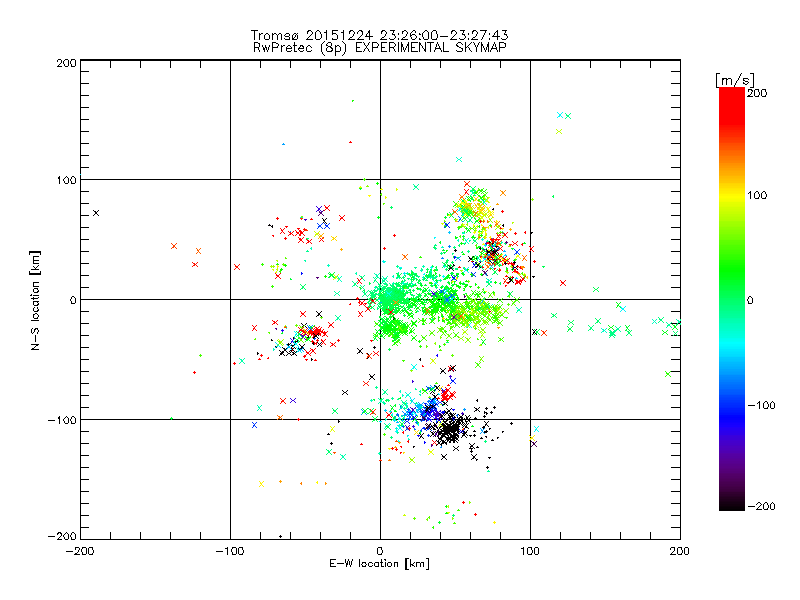Click the lone black cross marker at far left

click(96, 213)
